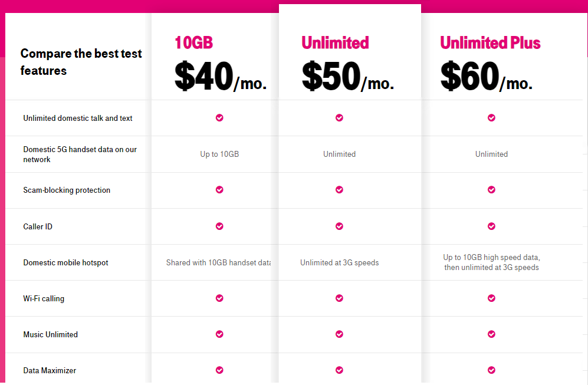
Task: Click the 10GB Wi-Fi calling checkmark
Action: [x=219, y=298]
